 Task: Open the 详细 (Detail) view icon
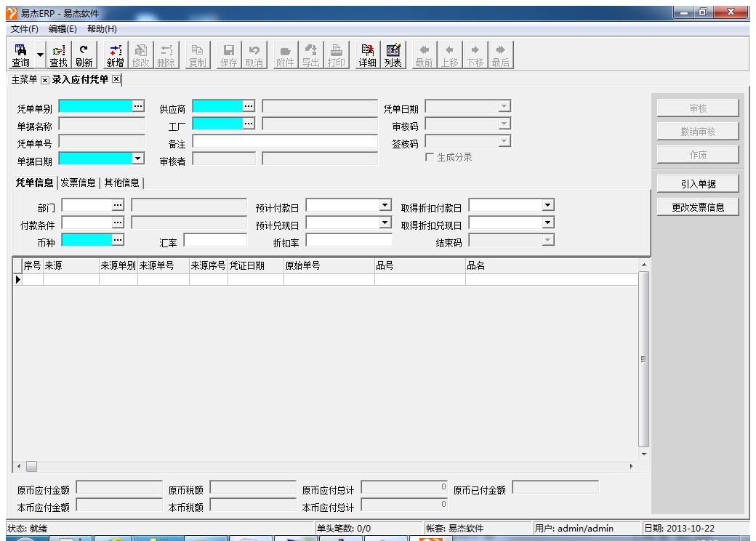tap(367, 55)
